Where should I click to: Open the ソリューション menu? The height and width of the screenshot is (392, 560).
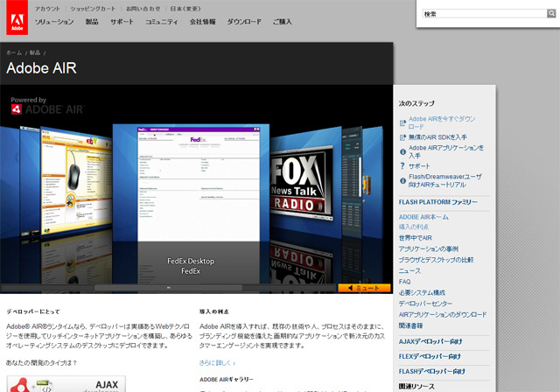click(x=54, y=22)
